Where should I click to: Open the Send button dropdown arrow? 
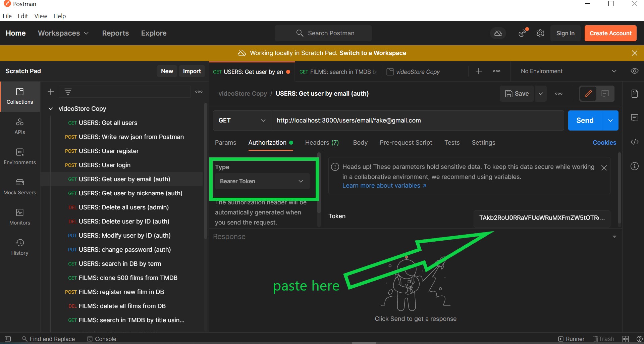click(x=610, y=120)
